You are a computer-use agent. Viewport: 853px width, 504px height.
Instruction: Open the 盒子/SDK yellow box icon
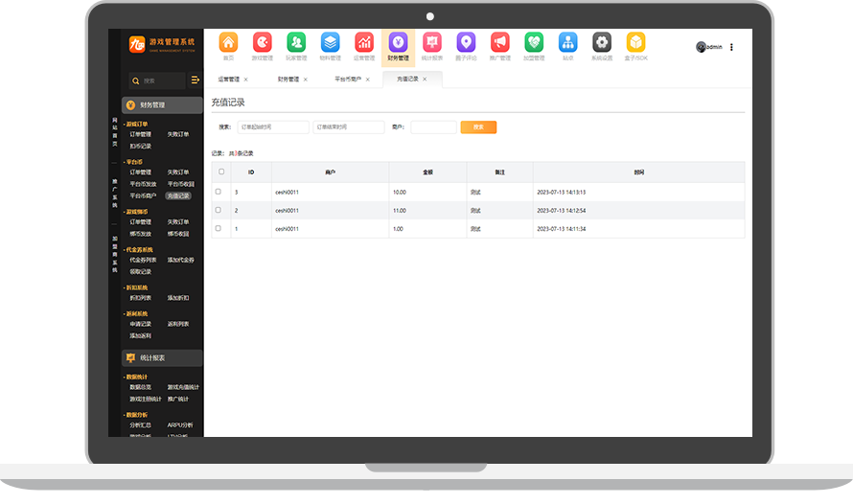pyautogui.click(x=635, y=43)
